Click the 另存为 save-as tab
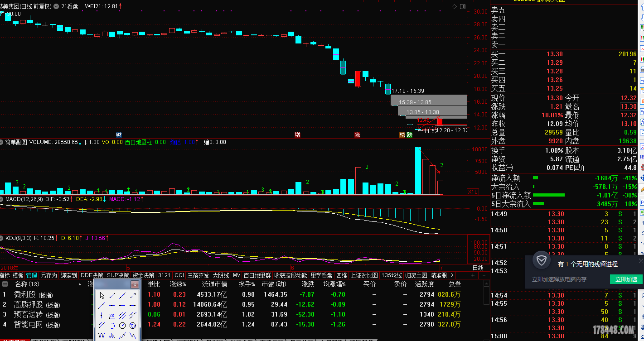This screenshot has height=341, width=644. point(49,275)
